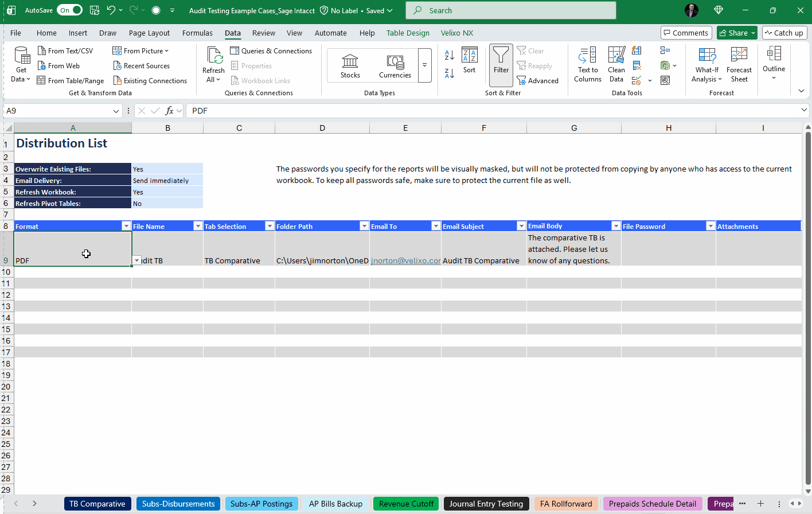Open the Clean Data tool
Screen dimensions: 812x514
(616, 65)
